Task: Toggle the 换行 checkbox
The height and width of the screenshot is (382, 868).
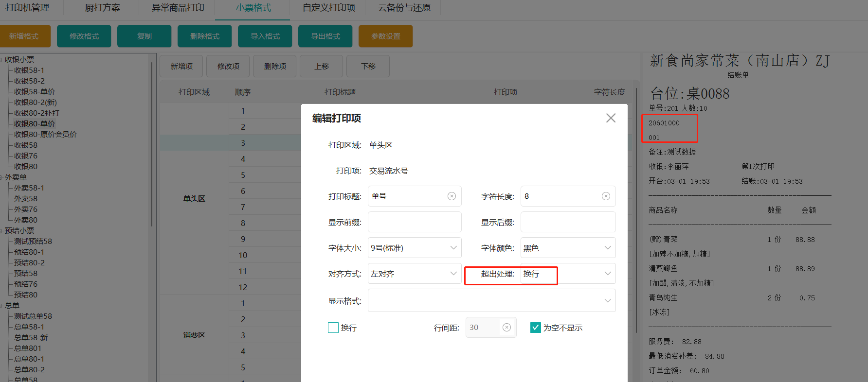Action: coord(333,328)
